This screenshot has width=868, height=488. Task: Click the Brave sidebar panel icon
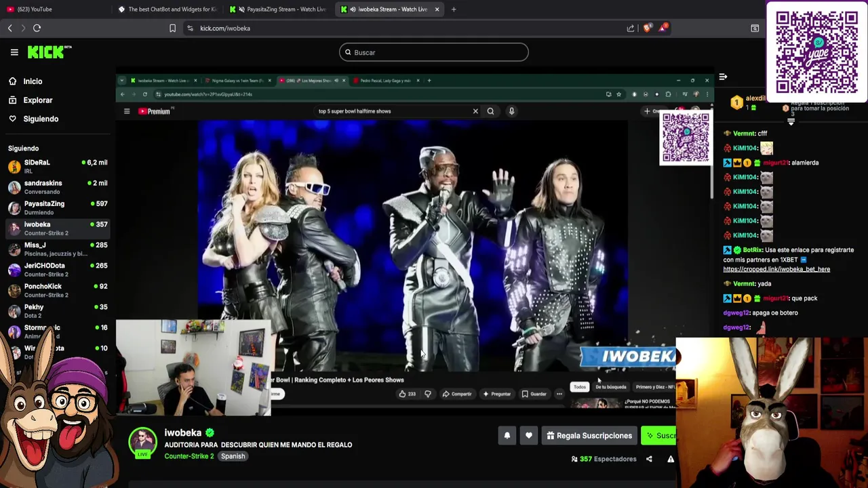click(755, 28)
